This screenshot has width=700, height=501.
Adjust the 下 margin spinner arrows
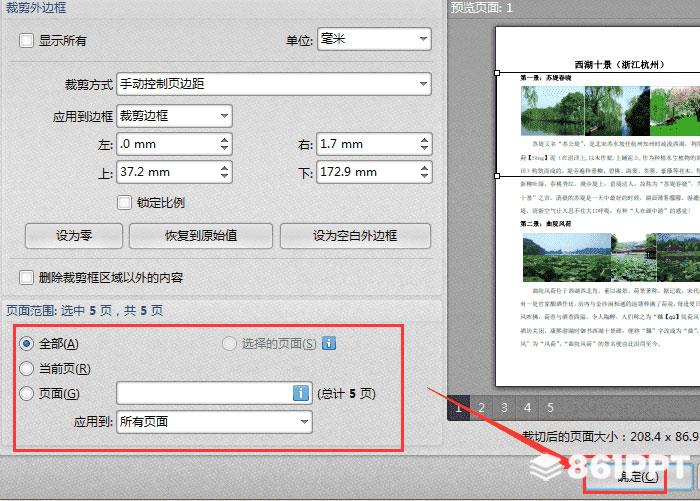pos(425,172)
